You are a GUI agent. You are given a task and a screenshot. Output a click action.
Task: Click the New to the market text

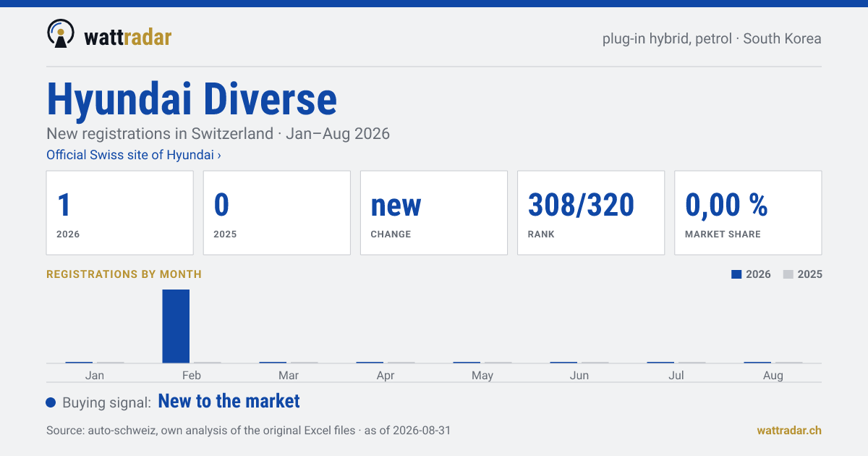tap(229, 401)
